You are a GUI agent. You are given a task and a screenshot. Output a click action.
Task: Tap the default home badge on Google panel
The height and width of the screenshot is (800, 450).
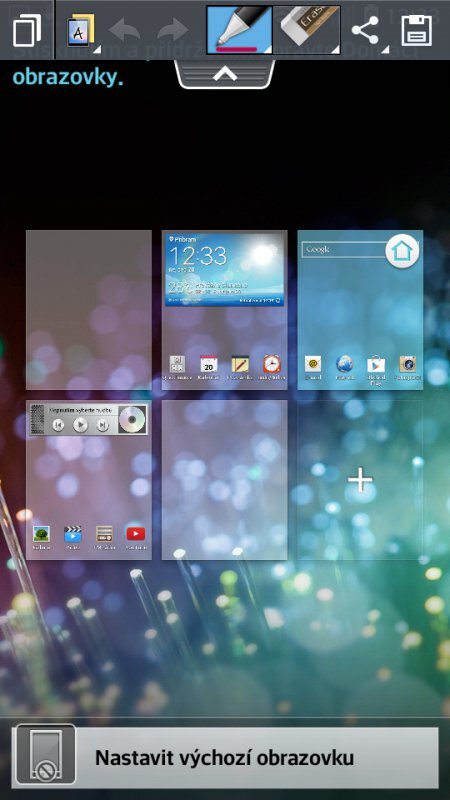tap(402, 251)
